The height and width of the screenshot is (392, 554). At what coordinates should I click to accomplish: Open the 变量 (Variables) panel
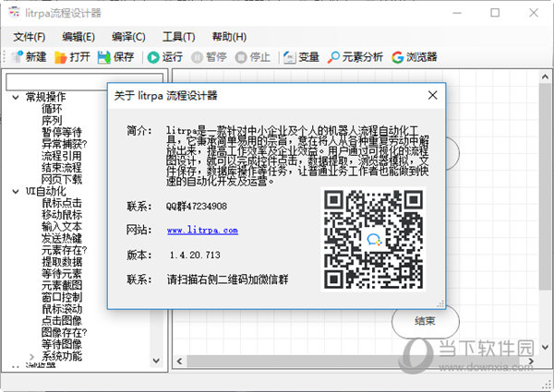[301, 57]
